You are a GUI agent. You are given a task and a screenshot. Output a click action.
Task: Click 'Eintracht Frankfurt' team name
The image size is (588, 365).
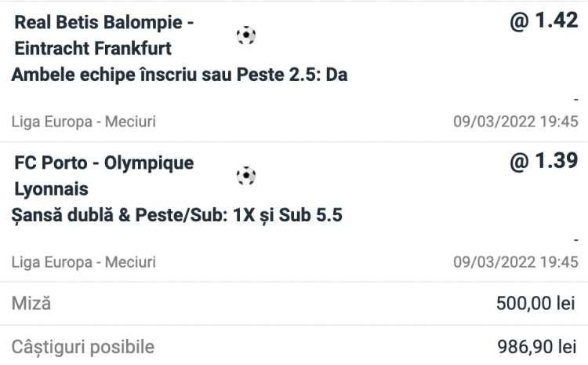pos(93,49)
